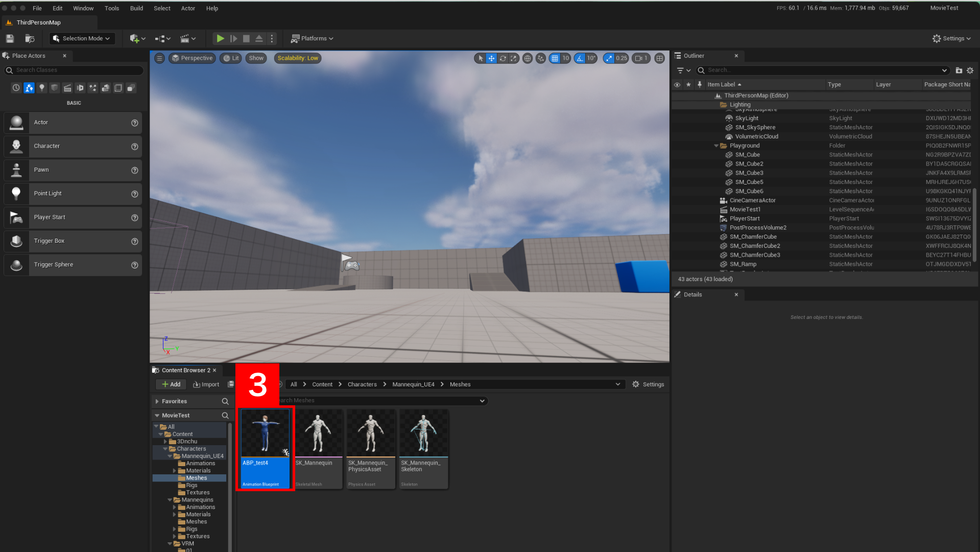Activate the world-space transform globe icon
Screen dimensions: 980x552
click(528, 58)
